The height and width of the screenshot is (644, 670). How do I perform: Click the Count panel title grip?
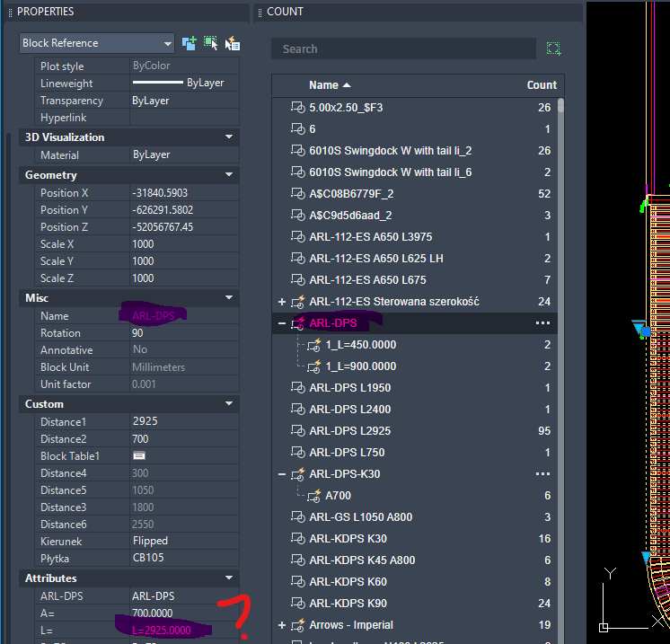click(x=260, y=13)
